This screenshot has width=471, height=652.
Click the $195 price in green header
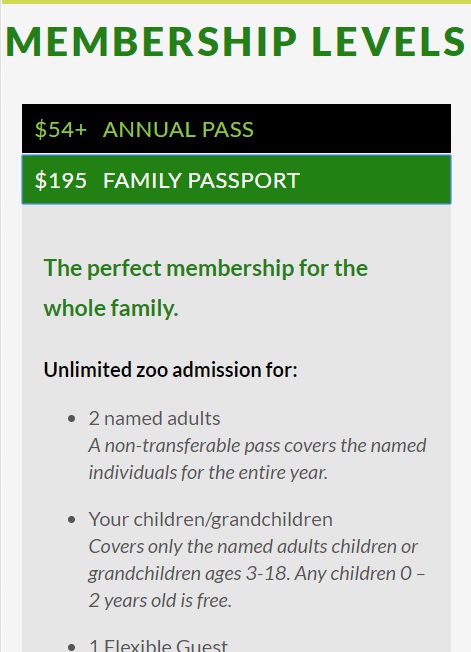[61, 180]
